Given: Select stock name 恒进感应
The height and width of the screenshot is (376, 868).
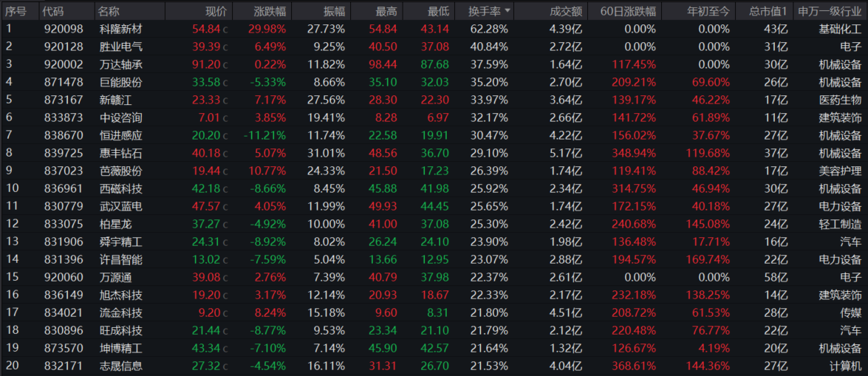Looking at the screenshot, I should [120, 135].
